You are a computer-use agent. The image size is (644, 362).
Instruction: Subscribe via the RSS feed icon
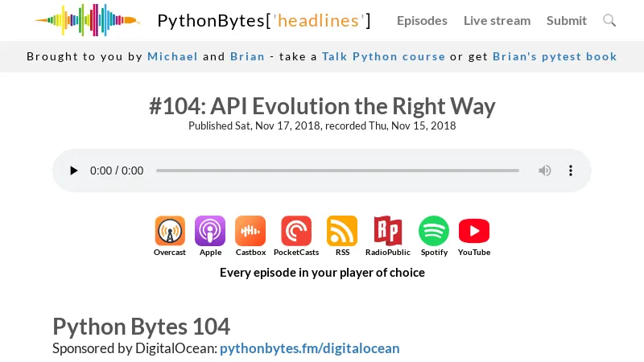click(x=342, y=231)
